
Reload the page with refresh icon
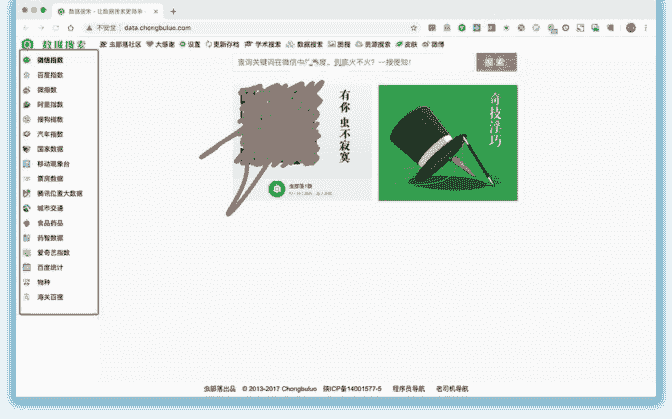pyautogui.click(x=56, y=28)
